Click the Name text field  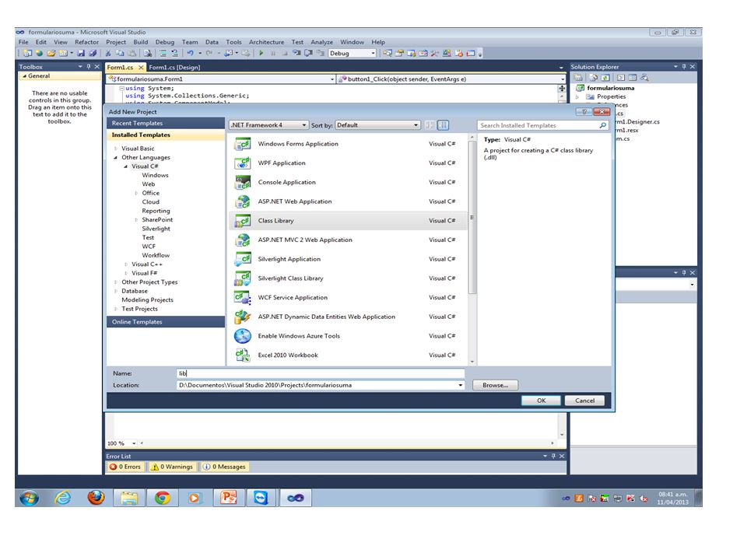pos(321,374)
